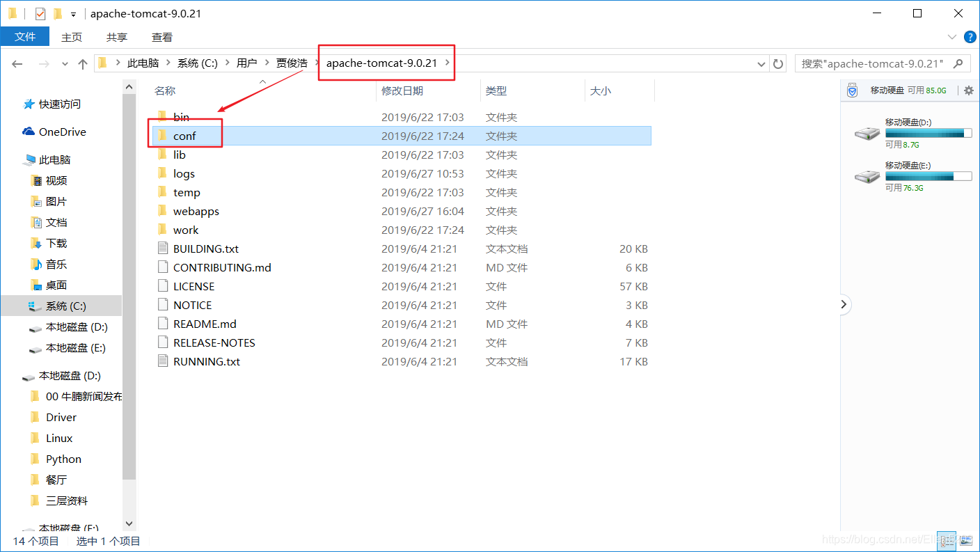Sort by the 名称 column header
Screen dimensions: 980x552
tap(165, 91)
